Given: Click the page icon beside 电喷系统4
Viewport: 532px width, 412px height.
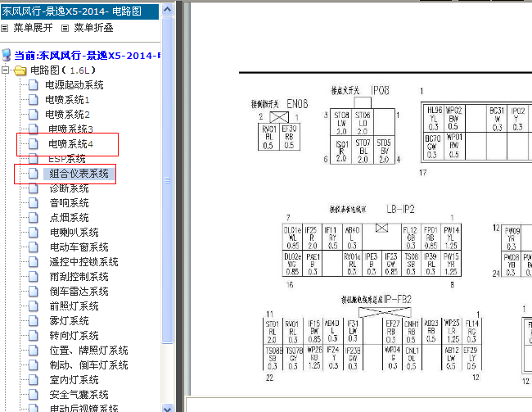Looking at the screenshot, I should pos(34,144).
